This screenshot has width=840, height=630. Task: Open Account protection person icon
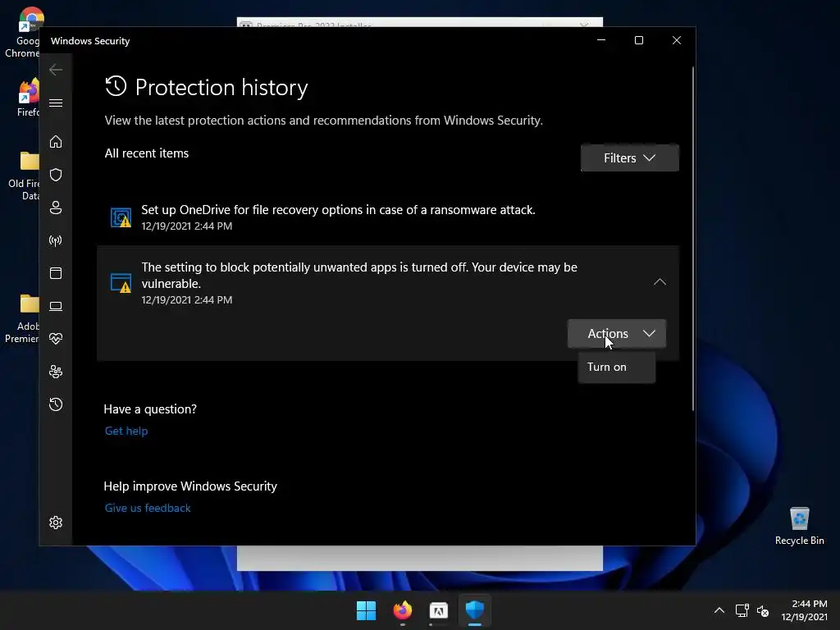56,208
